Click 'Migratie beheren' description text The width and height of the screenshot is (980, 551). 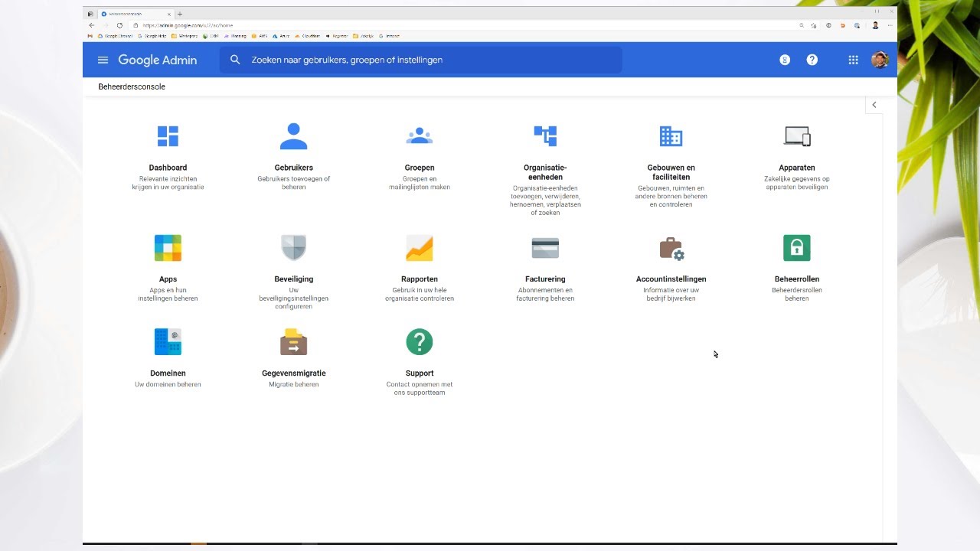(x=293, y=384)
